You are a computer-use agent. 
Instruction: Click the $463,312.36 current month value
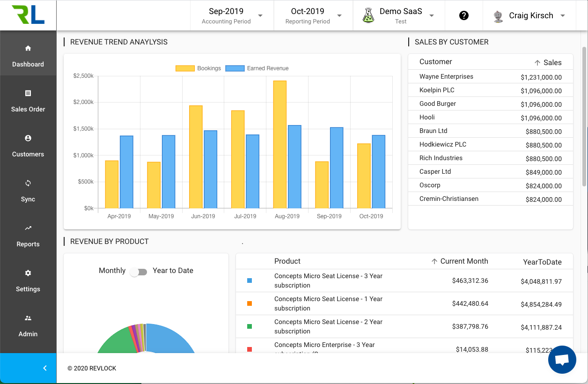tap(470, 281)
